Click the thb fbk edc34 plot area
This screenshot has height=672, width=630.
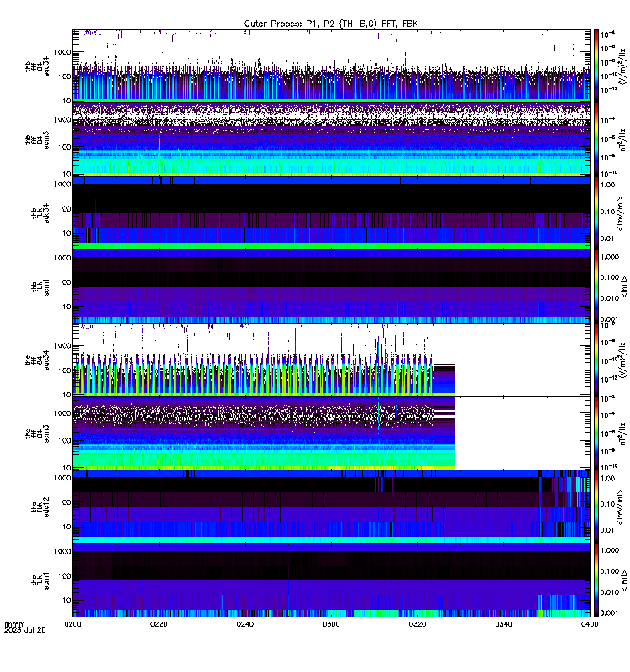331,213
